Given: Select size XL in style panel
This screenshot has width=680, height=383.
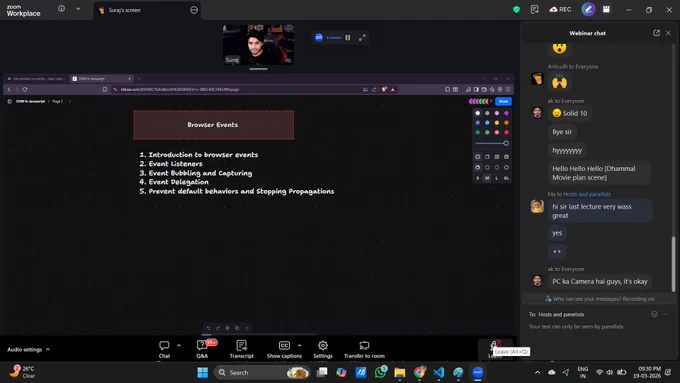Looking at the screenshot, I should [506, 178].
